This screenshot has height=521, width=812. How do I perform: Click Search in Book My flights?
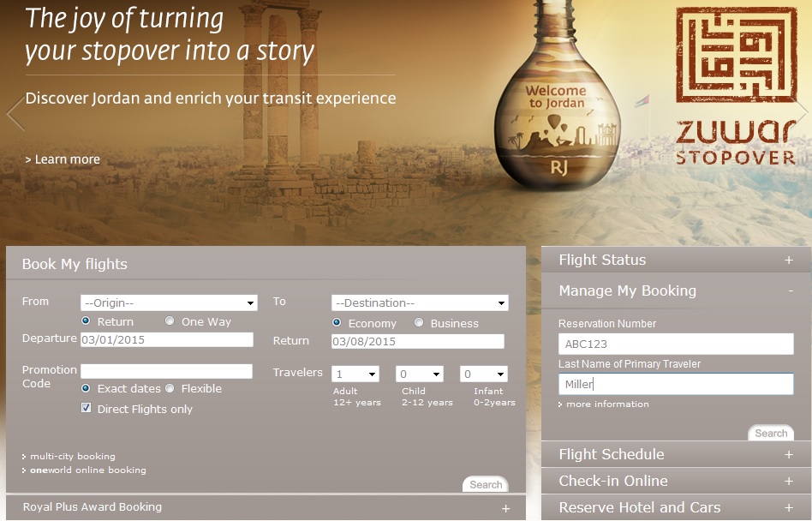coord(485,485)
